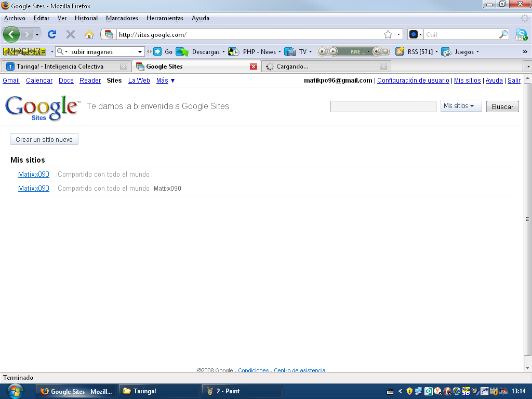
Task: Open the Calendar link
Action: [39, 81]
